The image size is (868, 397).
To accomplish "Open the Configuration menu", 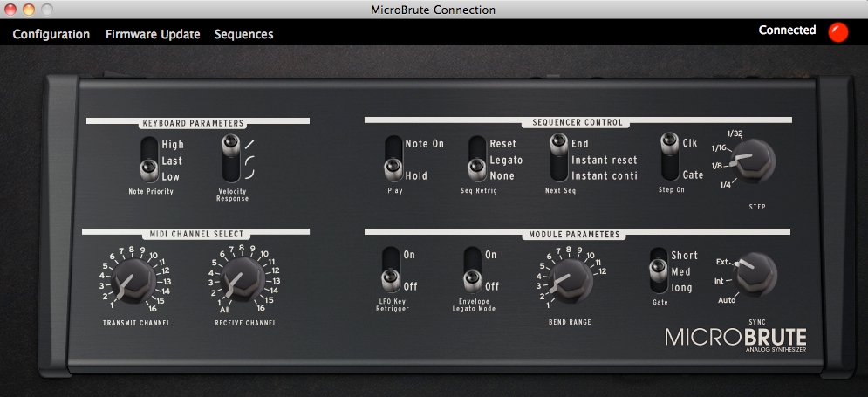I will pyautogui.click(x=51, y=34).
